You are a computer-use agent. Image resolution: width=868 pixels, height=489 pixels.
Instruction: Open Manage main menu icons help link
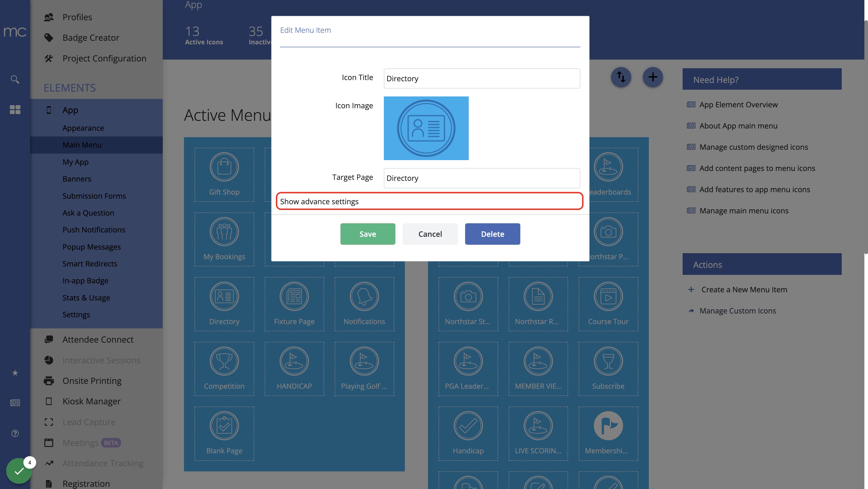(744, 211)
